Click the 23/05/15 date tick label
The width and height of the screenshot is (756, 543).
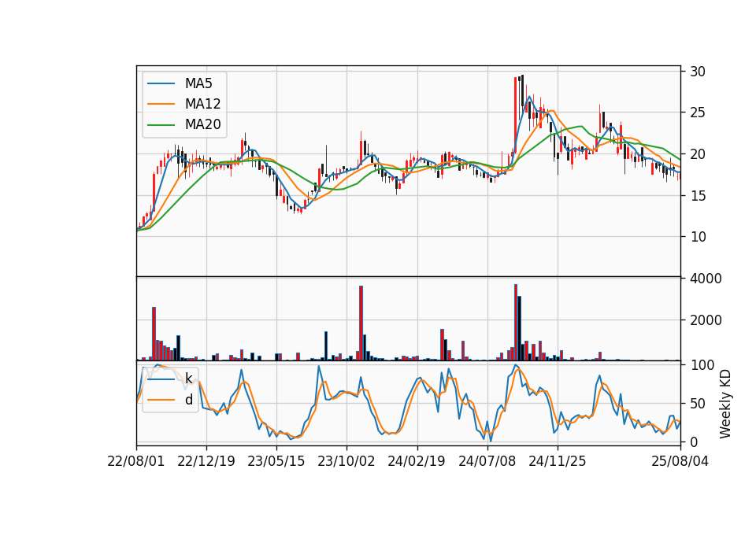[276, 461]
